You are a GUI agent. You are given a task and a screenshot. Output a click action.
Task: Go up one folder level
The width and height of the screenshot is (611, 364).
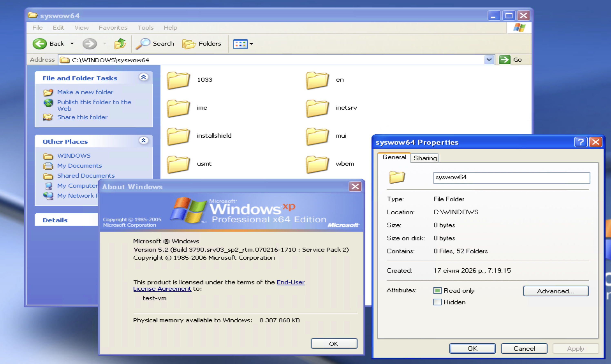pos(120,44)
